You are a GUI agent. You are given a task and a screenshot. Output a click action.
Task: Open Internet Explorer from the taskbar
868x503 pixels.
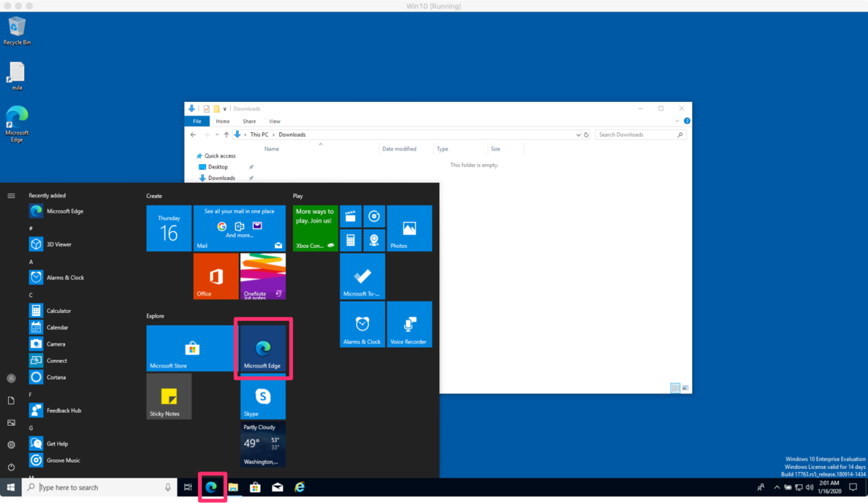coord(299,488)
